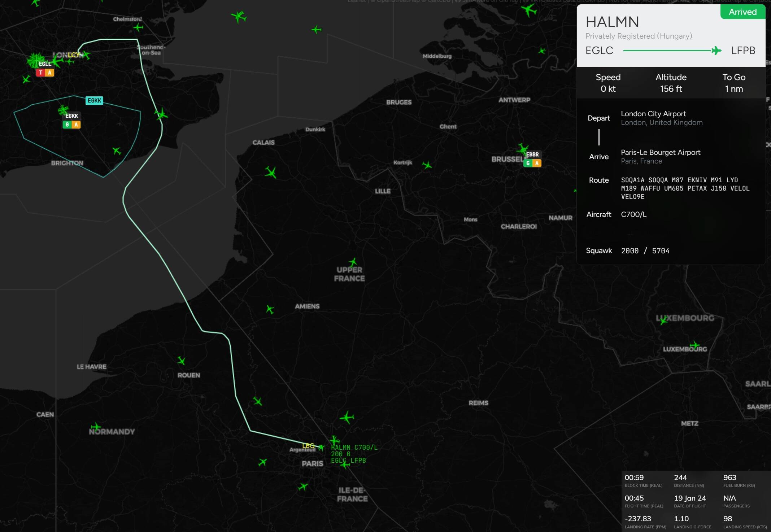Click the aircraft icon near Luxembourg city
The height and width of the screenshot is (532, 771).
point(694,345)
